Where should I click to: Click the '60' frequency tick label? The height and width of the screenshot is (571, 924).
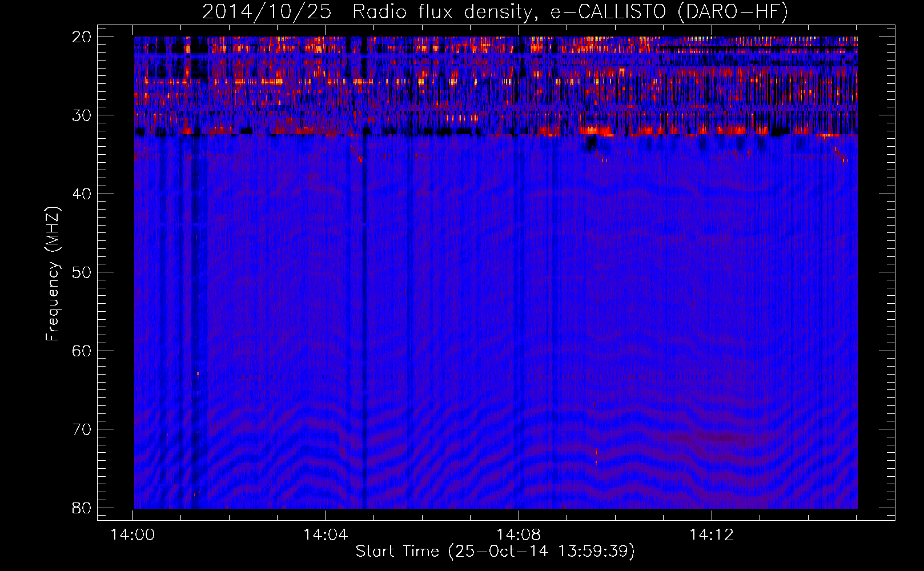[x=82, y=351]
